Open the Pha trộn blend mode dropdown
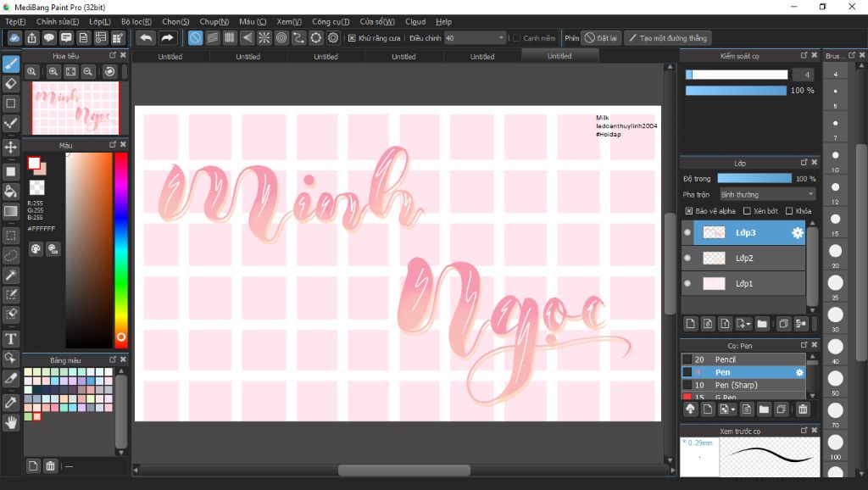The height and width of the screenshot is (490, 868). coord(767,194)
